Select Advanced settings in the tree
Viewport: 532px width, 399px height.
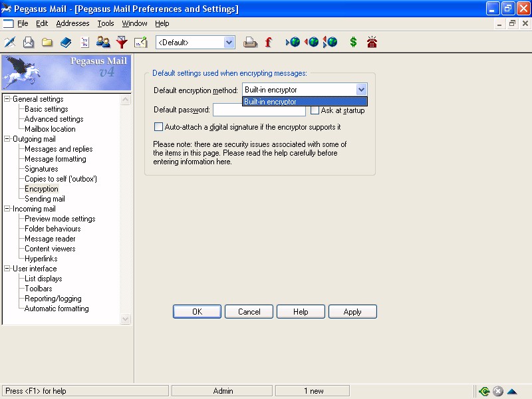pyautogui.click(x=54, y=119)
